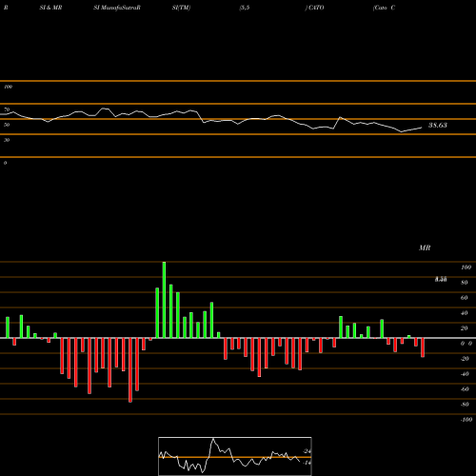Click the RSI value 38.63 label

pos(438,125)
